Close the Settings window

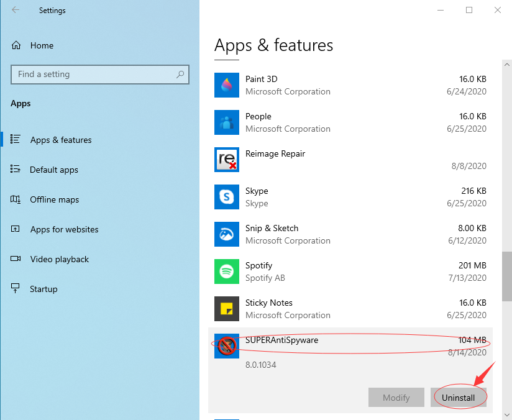[x=498, y=10]
